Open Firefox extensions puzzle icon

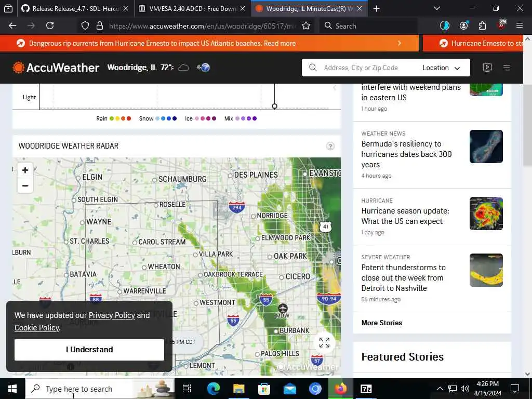tap(482, 26)
